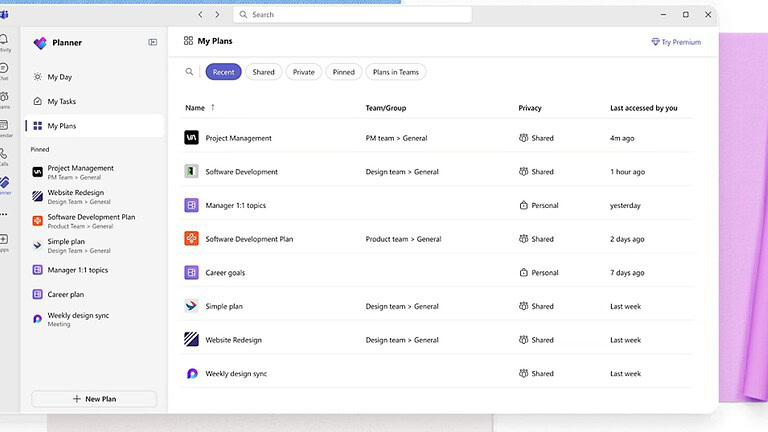Select the Private filter pill

304,72
